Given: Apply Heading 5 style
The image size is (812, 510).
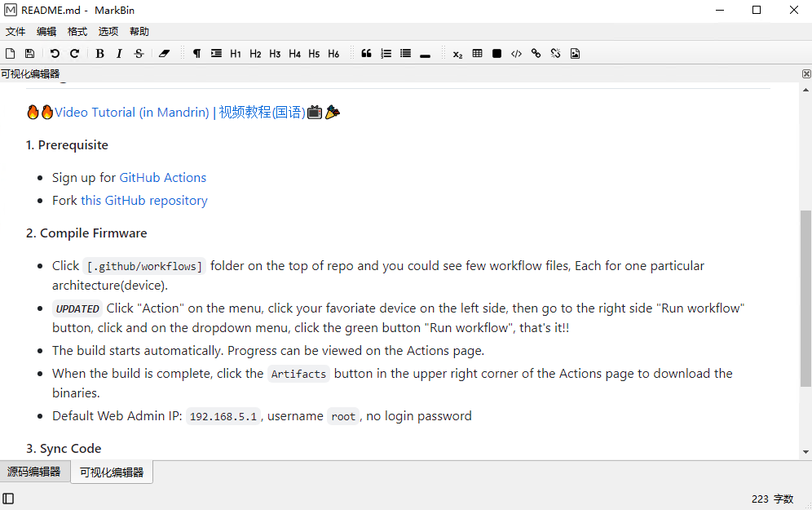Looking at the screenshot, I should tap(314, 53).
